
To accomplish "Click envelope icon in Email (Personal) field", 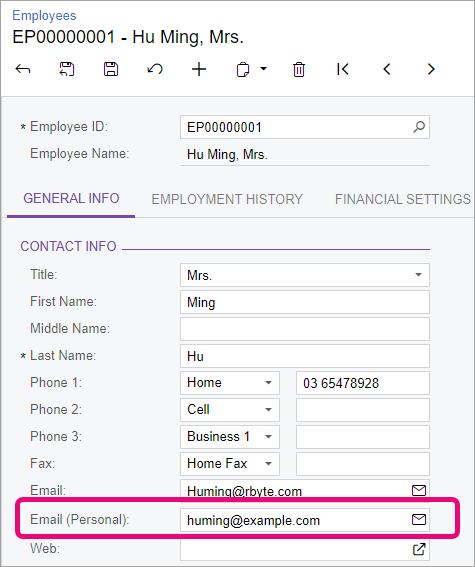I will point(419,520).
